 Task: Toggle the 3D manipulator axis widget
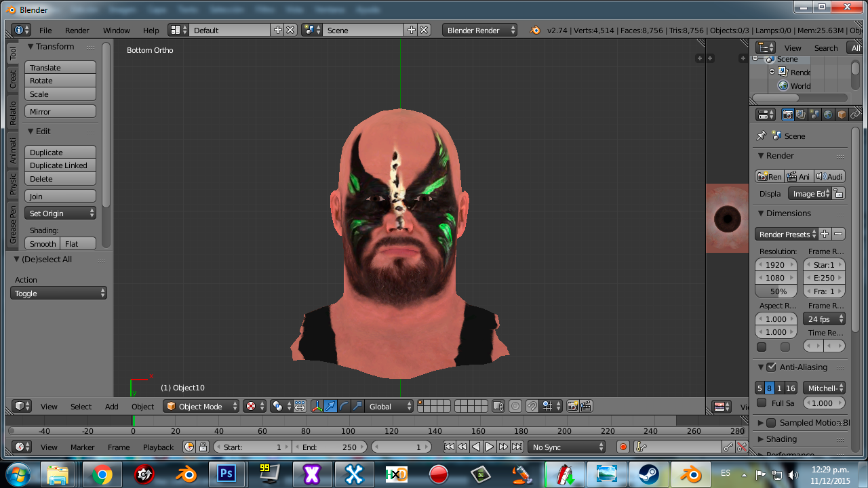(x=317, y=406)
